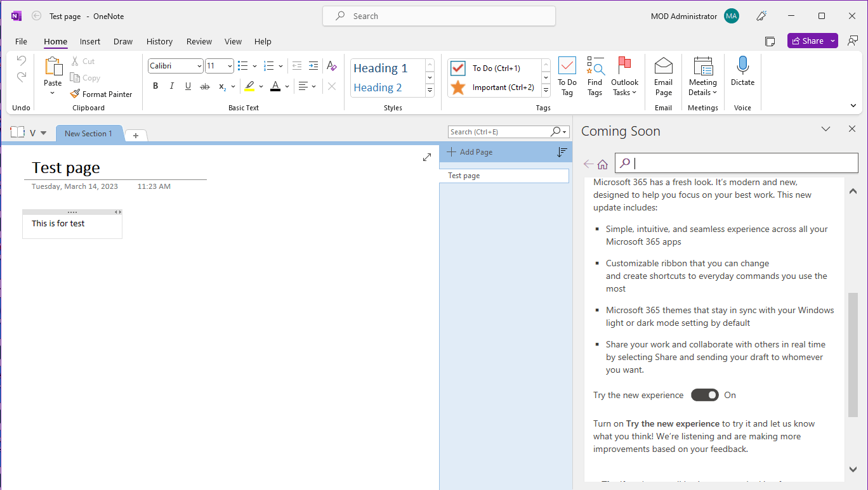Switch to the Draw tab
868x490 pixels.
[x=123, y=41]
